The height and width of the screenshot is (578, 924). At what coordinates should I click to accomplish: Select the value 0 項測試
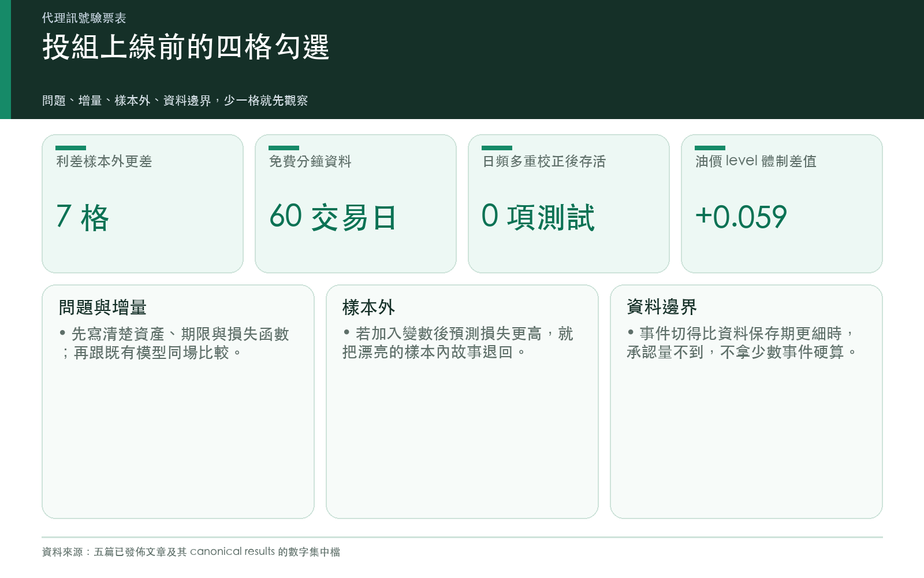(x=538, y=217)
